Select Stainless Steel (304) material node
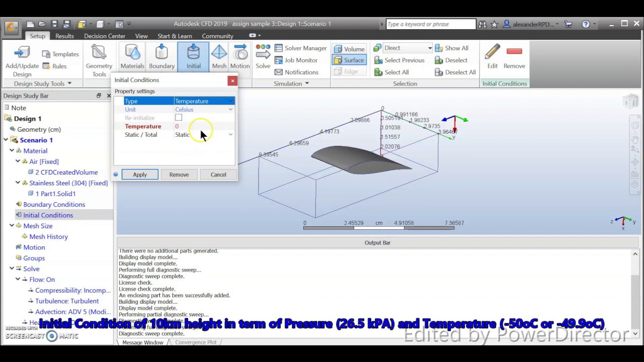644x362 pixels. [68, 183]
